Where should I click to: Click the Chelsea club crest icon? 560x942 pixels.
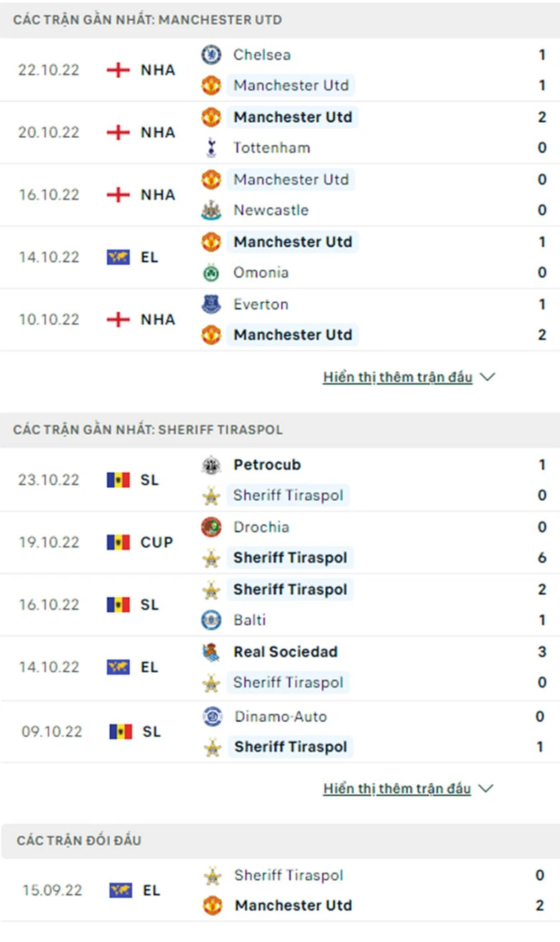coord(211,55)
